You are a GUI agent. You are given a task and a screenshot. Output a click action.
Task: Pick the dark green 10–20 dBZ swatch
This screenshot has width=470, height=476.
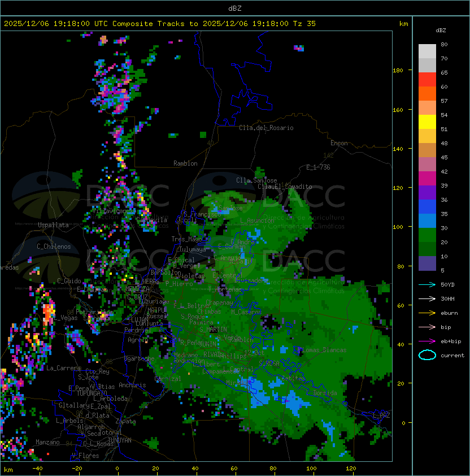[427, 249]
